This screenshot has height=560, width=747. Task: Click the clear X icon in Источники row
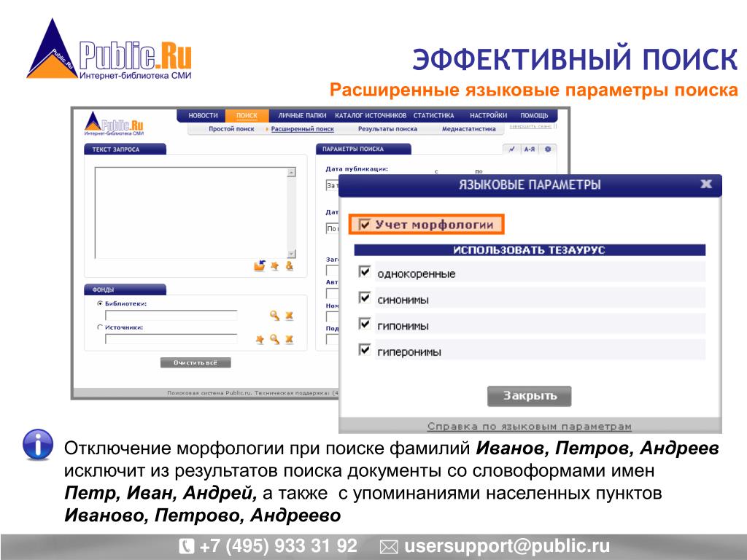click(289, 339)
